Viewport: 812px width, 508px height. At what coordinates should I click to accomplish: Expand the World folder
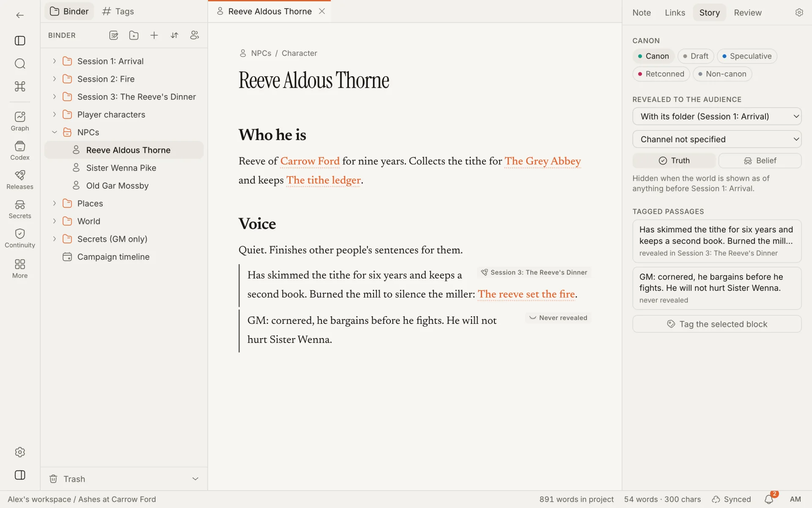click(x=54, y=221)
